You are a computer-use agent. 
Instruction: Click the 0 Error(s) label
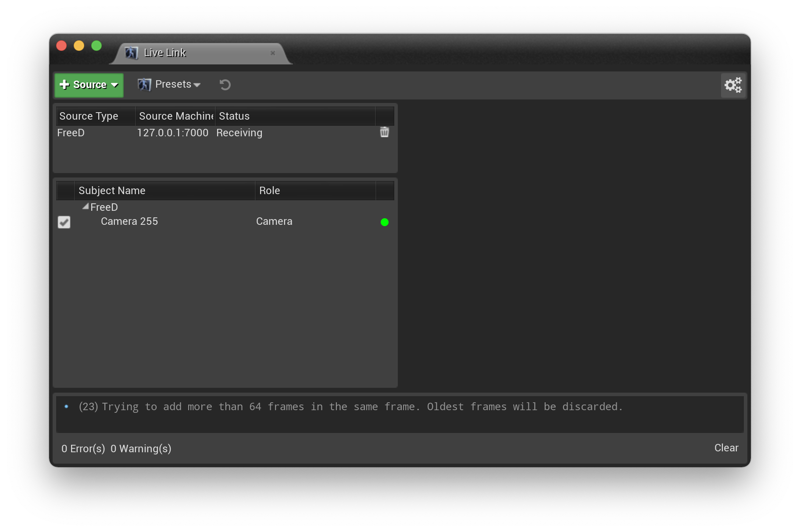point(83,448)
